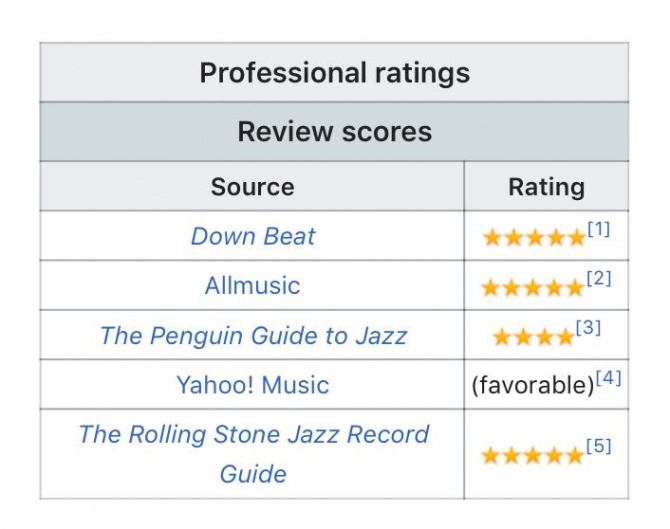Open the Allmusic link
Screen dimensions: 670x529
tap(253, 285)
